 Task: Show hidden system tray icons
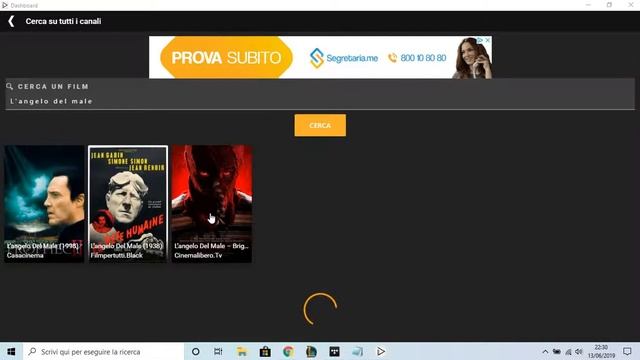[545, 351]
